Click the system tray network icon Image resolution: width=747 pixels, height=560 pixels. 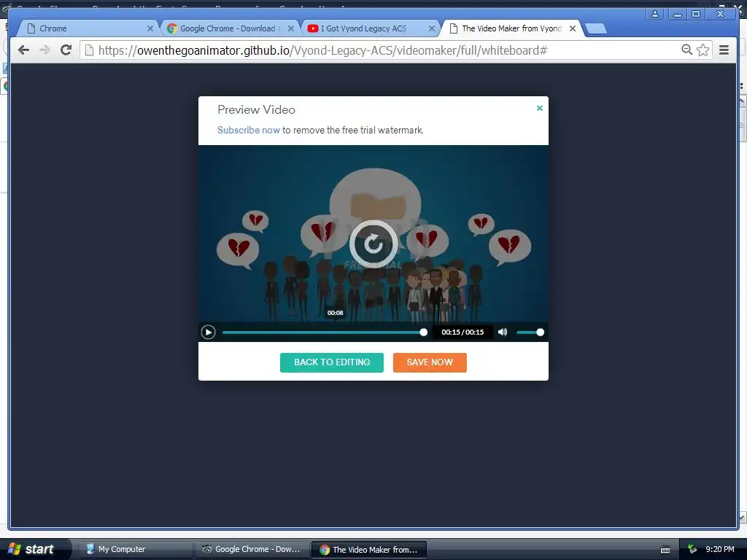pos(692,549)
